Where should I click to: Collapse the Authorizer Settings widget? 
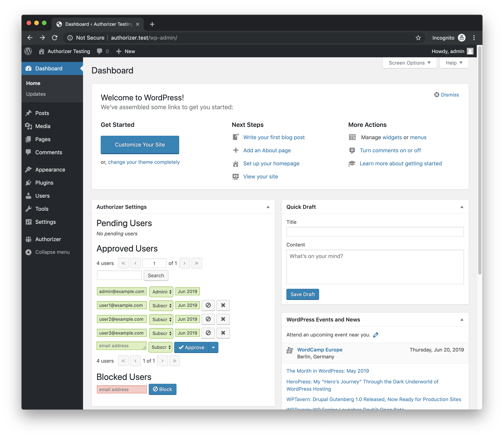click(x=268, y=207)
